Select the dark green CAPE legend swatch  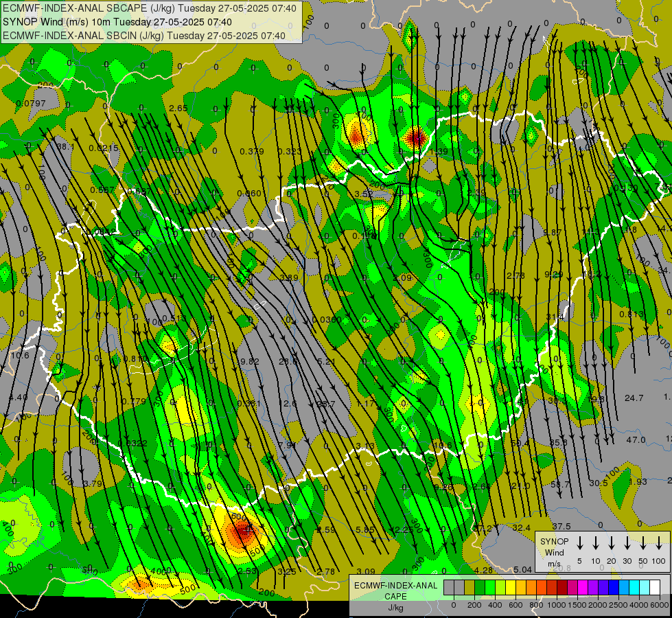tap(480, 588)
